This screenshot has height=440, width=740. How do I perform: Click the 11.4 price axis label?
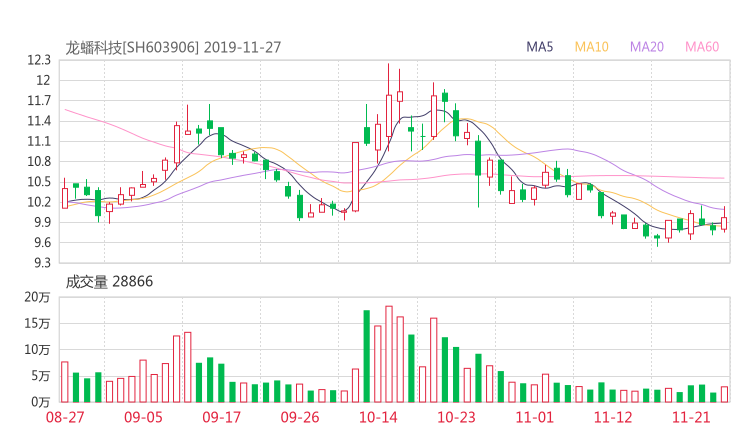[39, 121]
